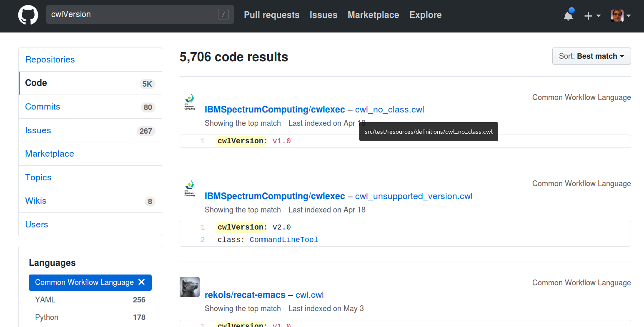Click the Languages section heading
The width and height of the screenshot is (644, 327).
(52, 263)
